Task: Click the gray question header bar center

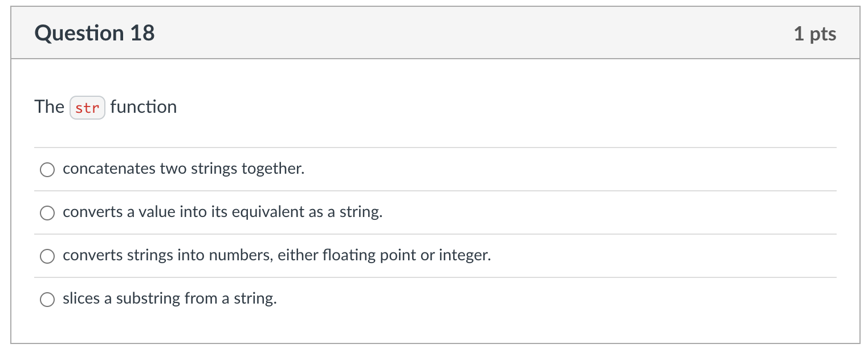Action: tap(435, 33)
